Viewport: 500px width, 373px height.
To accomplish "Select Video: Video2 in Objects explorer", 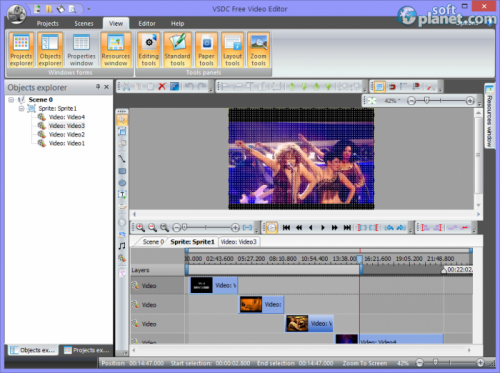I will 67,134.
